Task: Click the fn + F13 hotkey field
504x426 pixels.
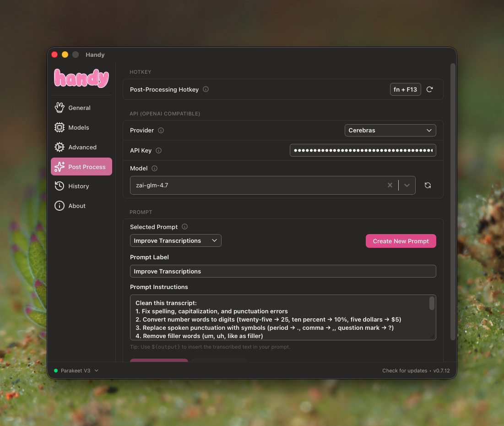Action: 405,89
